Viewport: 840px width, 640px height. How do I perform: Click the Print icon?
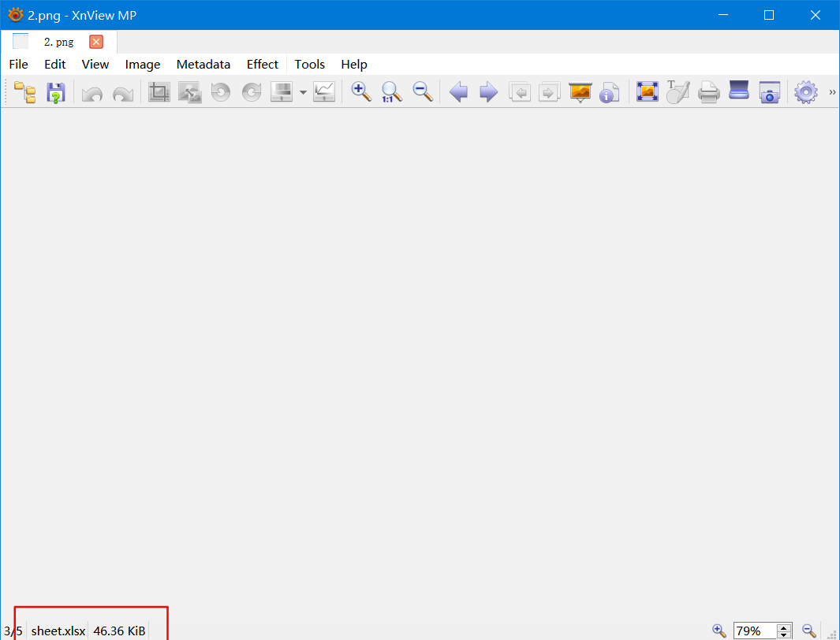[709, 92]
